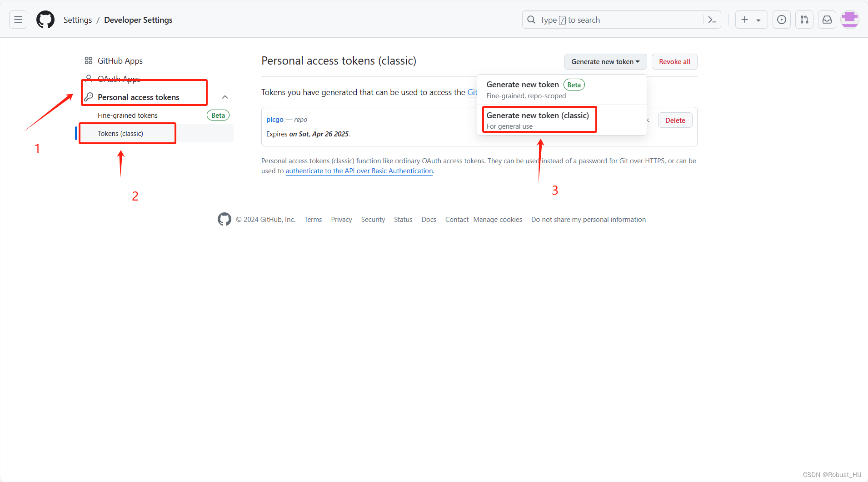868x482 pixels.
Task: Open the picgo token link
Action: (x=275, y=120)
